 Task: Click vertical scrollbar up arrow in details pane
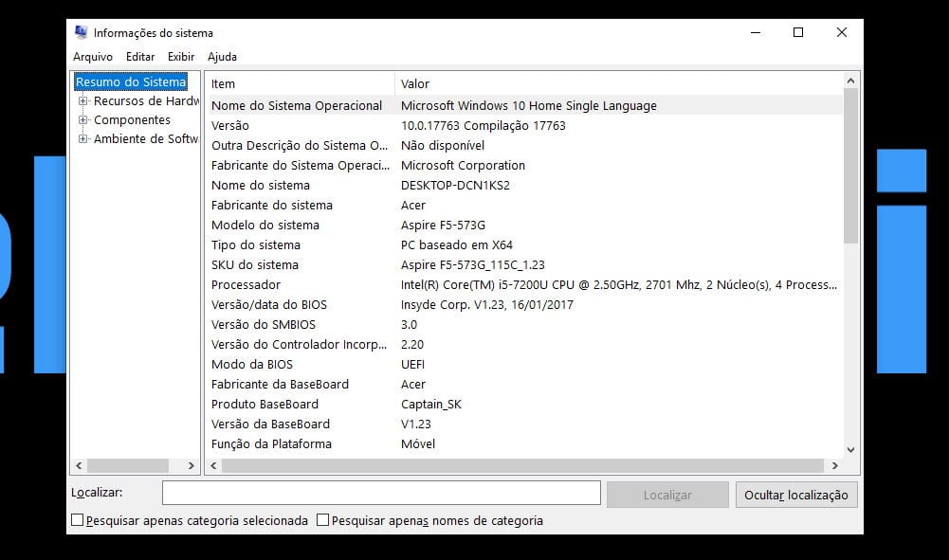851,81
